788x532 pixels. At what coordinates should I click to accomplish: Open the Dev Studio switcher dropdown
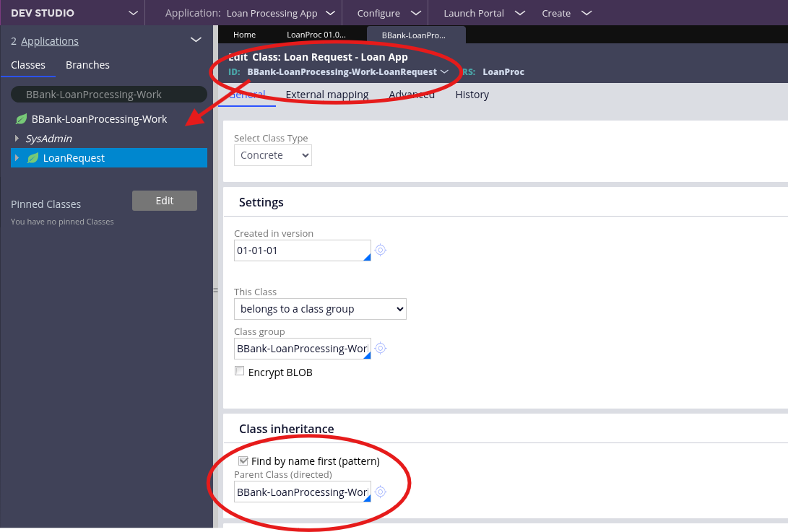tap(132, 13)
